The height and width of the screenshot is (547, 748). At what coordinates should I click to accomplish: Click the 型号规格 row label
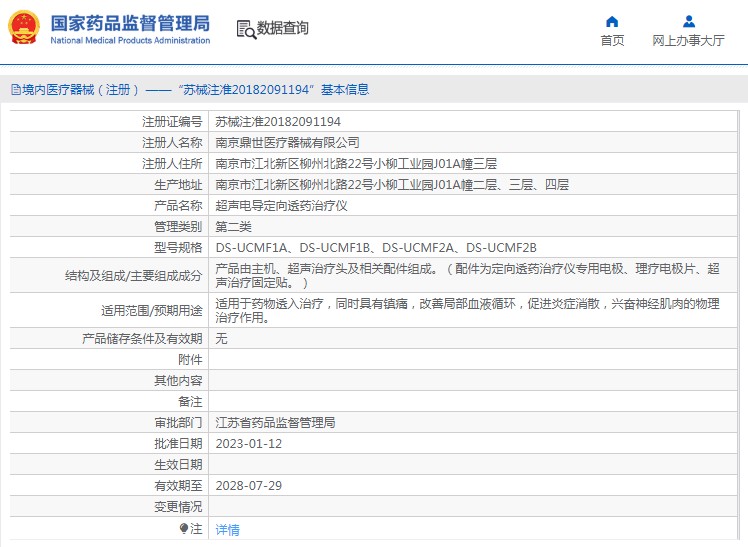point(178,248)
